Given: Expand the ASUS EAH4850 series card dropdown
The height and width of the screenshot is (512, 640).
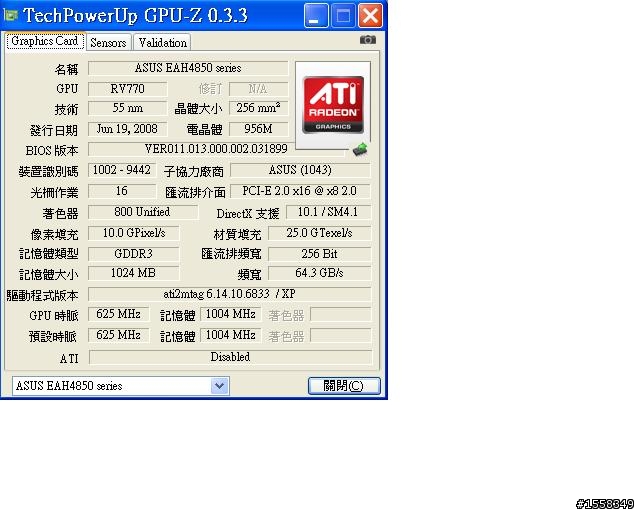Looking at the screenshot, I should click(x=219, y=386).
